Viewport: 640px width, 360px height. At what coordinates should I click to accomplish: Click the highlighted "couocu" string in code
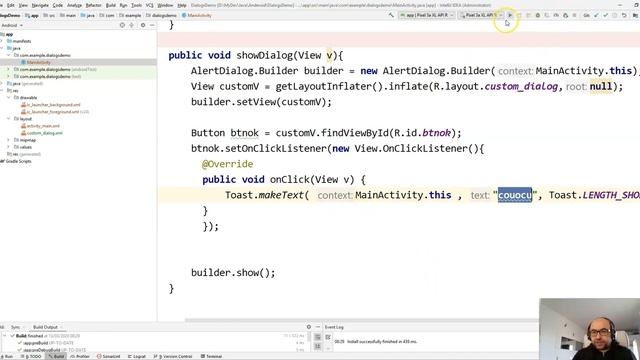[x=515, y=195]
